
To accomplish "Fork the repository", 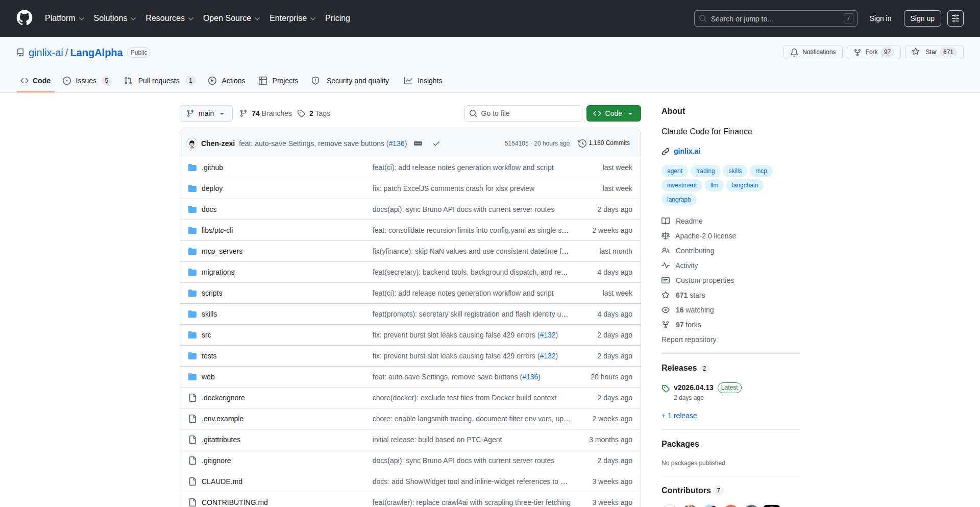I will coord(873,52).
